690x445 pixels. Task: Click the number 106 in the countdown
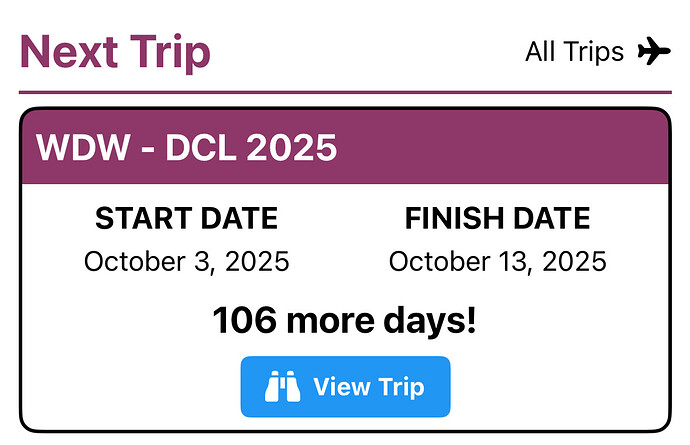(243, 321)
